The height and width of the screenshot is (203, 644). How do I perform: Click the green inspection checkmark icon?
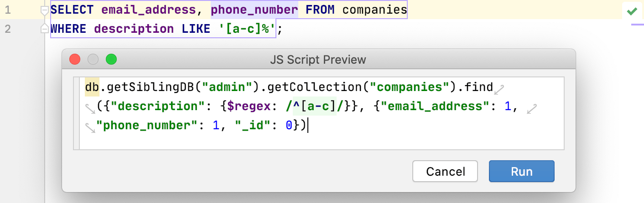(632, 11)
